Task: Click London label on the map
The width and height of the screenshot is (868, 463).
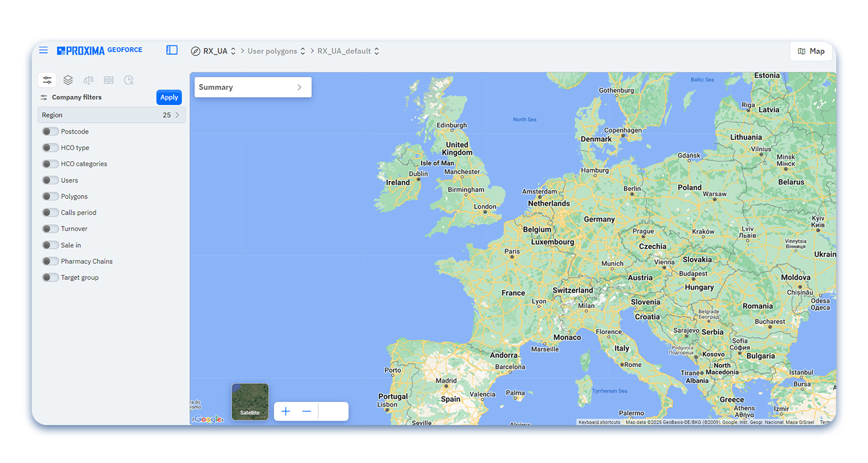Action: [x=485, y=207]
